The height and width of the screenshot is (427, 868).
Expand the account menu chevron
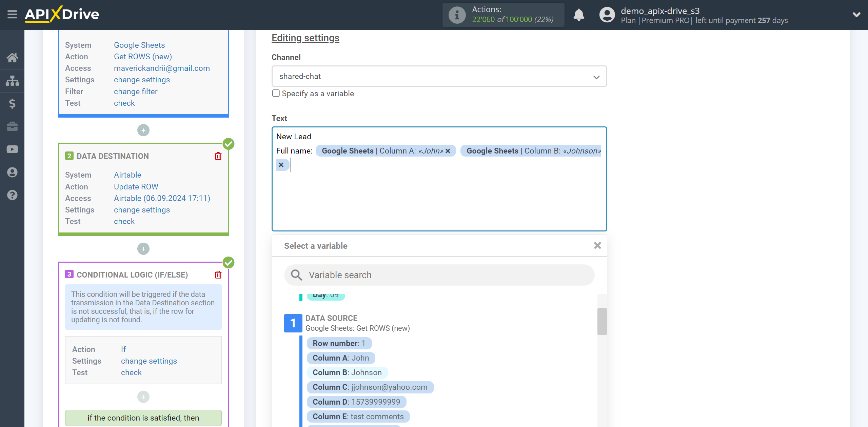point(856,15)
